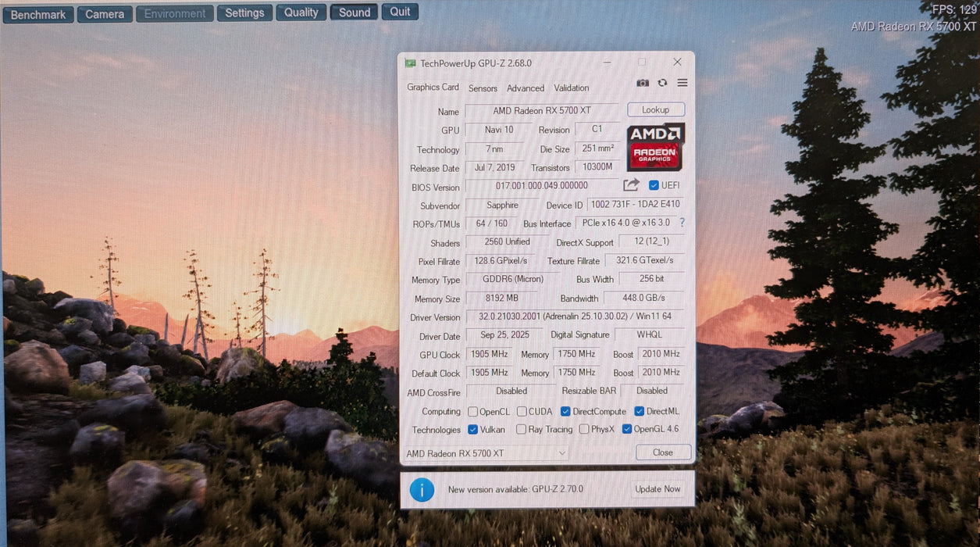980x547 pixels.
Task: Click the GPU Clock Boost value "2010 MHz"
Action: click(661, 354)
